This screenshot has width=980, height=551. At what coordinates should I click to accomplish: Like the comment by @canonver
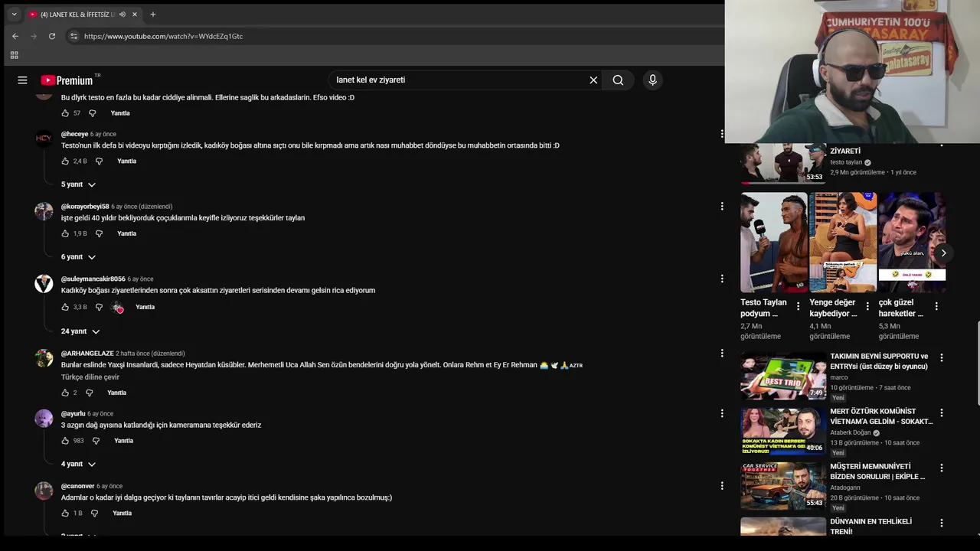click(x=65, y=514)
